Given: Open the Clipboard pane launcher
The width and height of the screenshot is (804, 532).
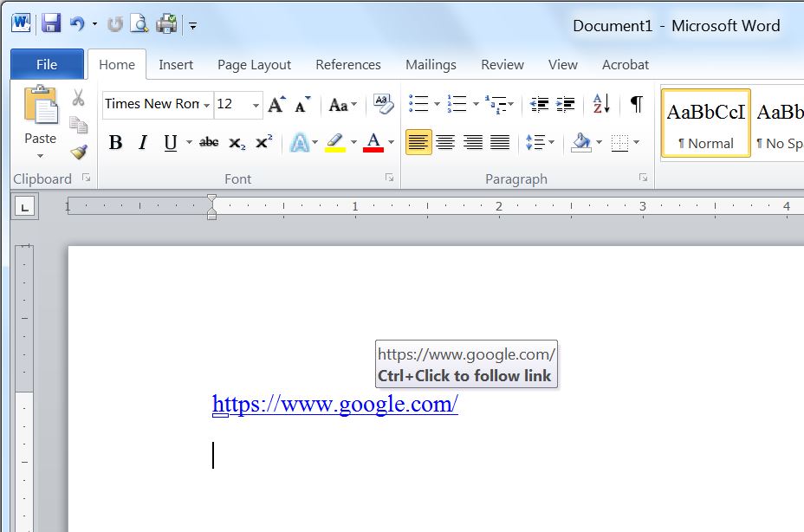Looking at the screenshot, I should pyautogui.click(x=86, y=178).
